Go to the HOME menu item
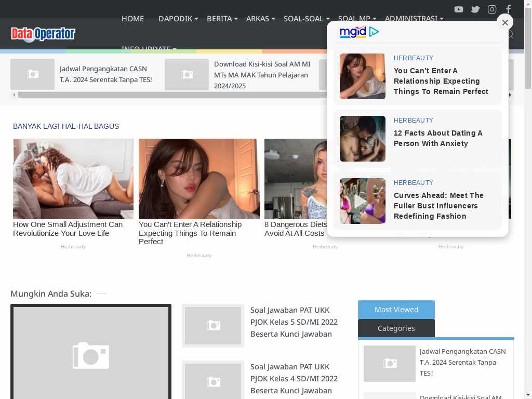 point(132,19)
